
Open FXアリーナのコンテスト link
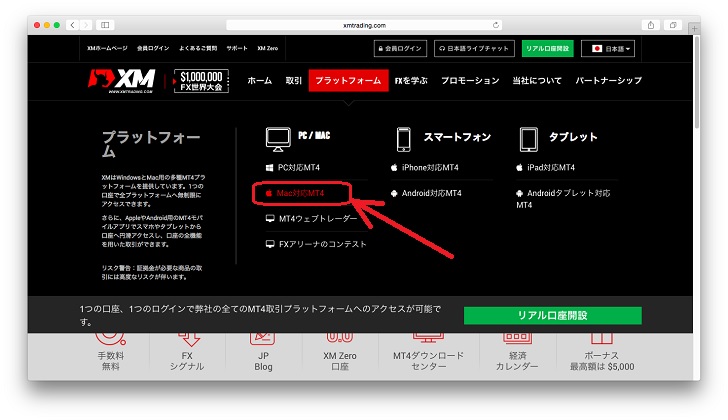tap(316, 244)
